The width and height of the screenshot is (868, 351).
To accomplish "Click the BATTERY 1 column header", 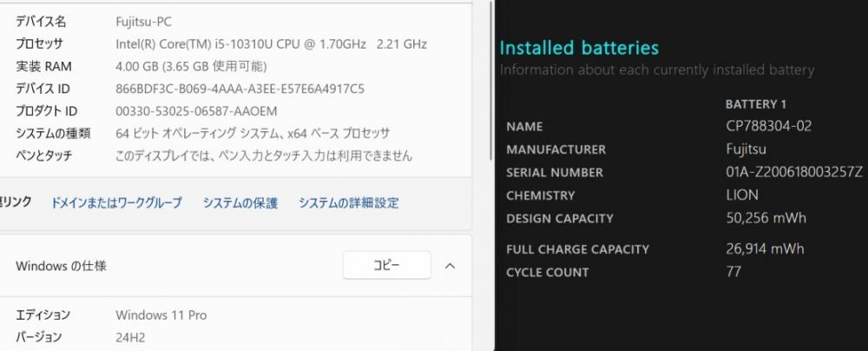I will [756, 104].
